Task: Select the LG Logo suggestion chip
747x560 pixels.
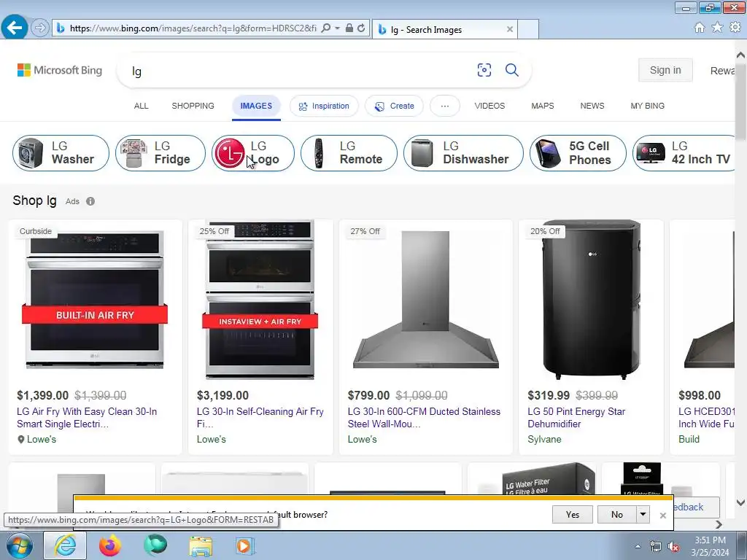Action: (x=253, y=153)
